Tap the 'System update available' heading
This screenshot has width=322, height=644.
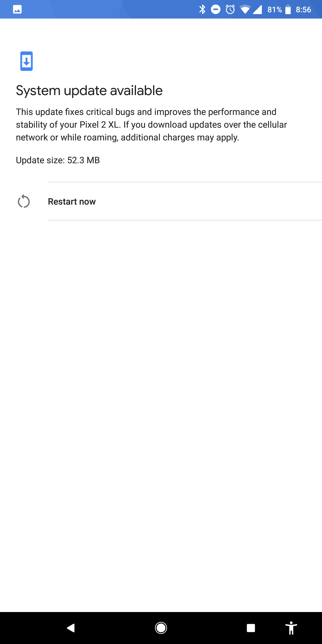click(89, 91)
